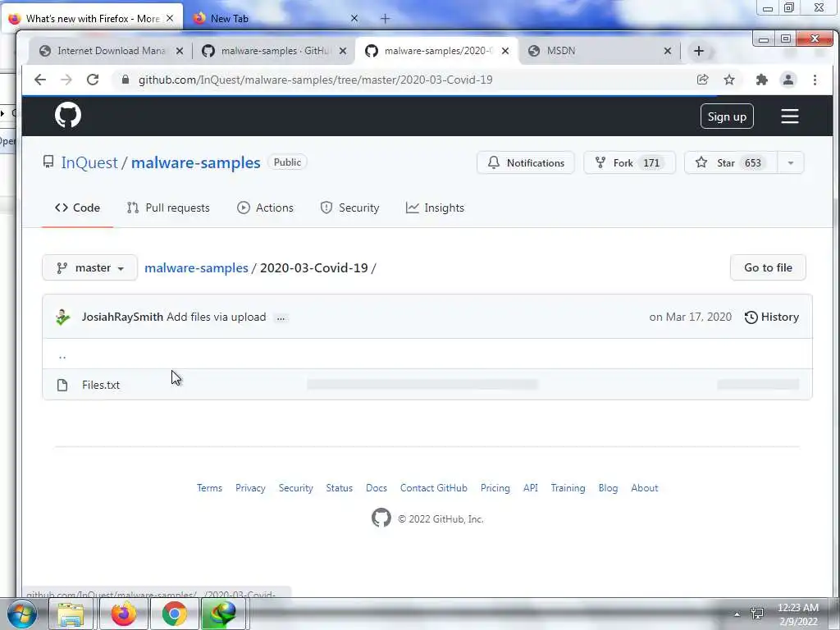This screenshot has height=630, width=840.
Task: Open the Pricing footer link
Action: pos(495,488)
